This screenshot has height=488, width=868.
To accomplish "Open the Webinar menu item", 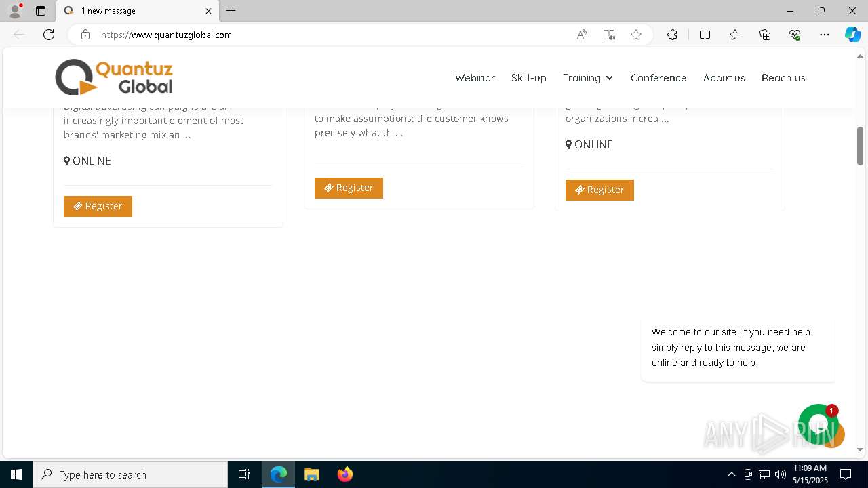I will tap(475, 78).
